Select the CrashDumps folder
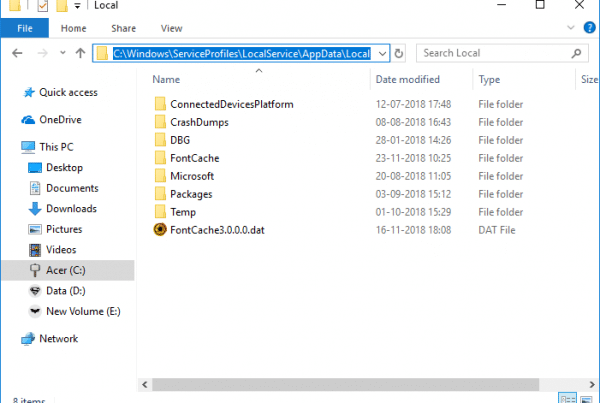Image resolution: width=600 pixels, height=403 pixels. 199,122
